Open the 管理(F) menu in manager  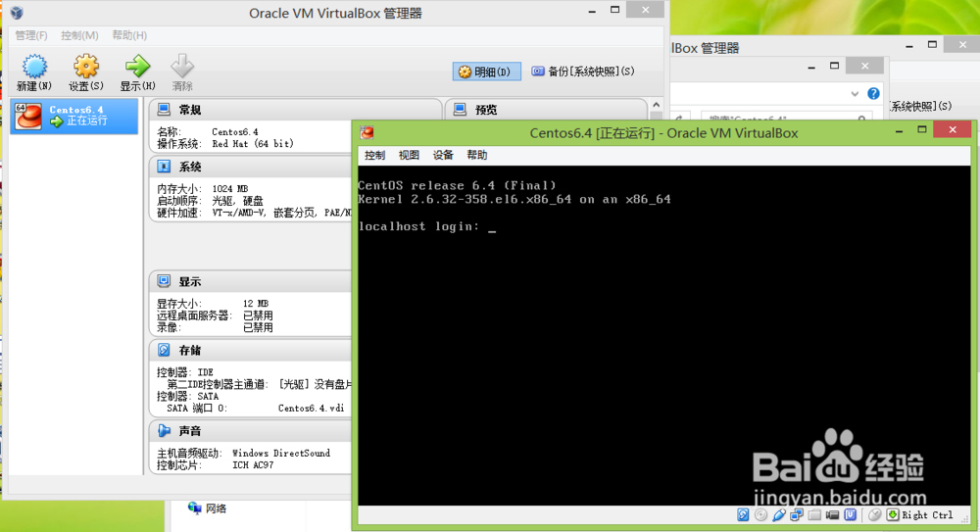click(x=31, y=35)
